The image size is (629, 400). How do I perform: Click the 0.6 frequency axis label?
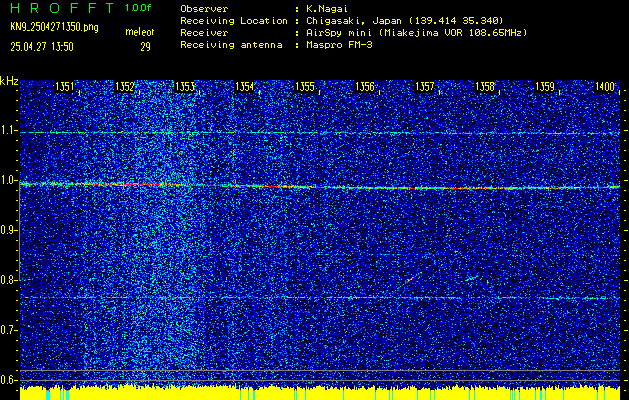coord(8,380)
